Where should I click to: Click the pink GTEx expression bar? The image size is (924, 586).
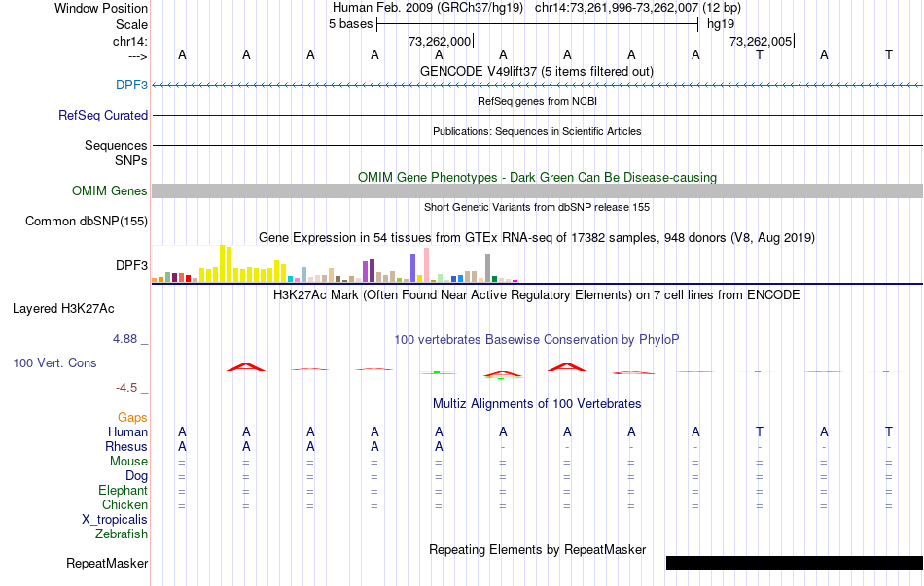click(x=426, y=265)
